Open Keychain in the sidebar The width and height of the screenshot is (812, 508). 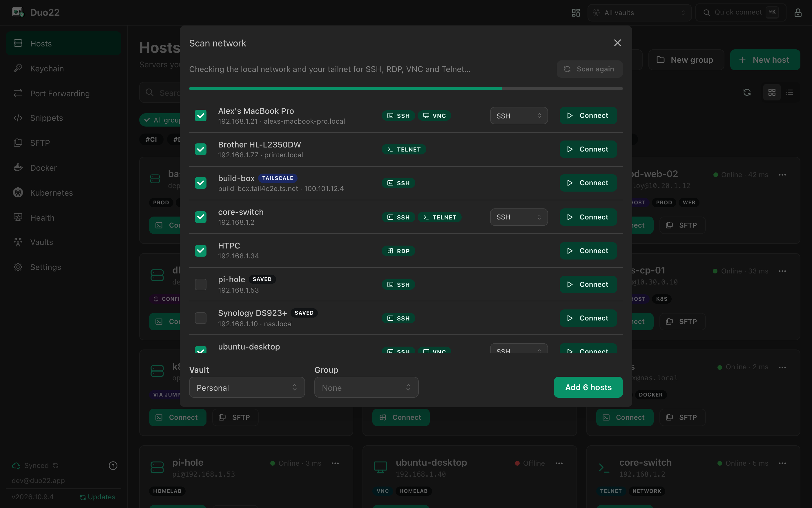click(x=64, y=69)
